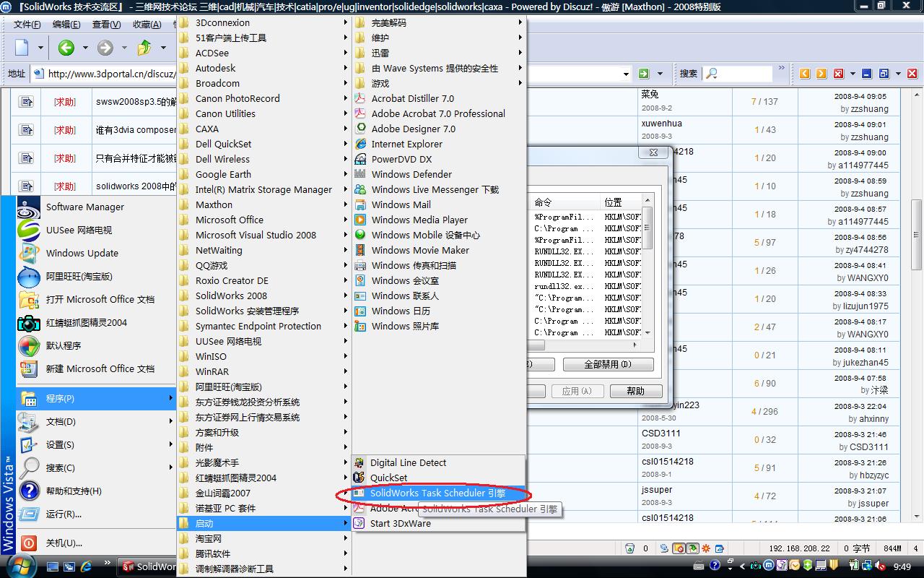The height and width of the screenshot is (578, 924).
Task: Click the taskbar clock showing 9:49
Action: [x=902, y=567]
